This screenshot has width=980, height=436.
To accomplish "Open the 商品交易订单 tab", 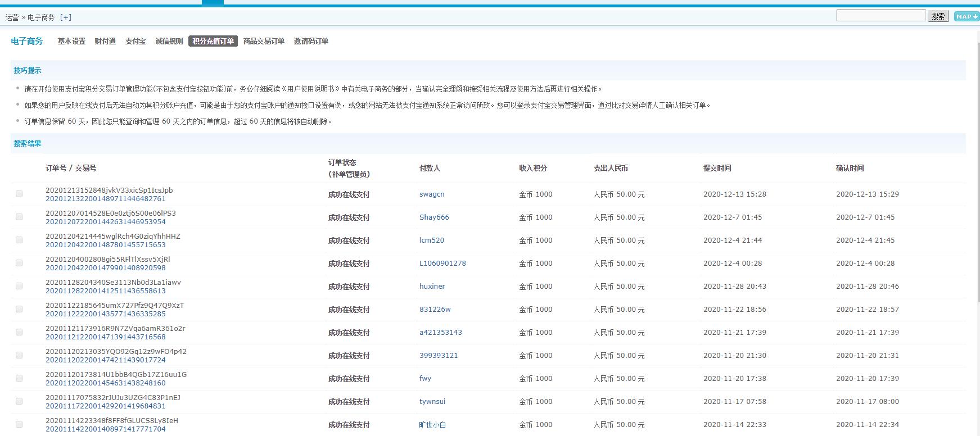I will [x=264, y=41].
